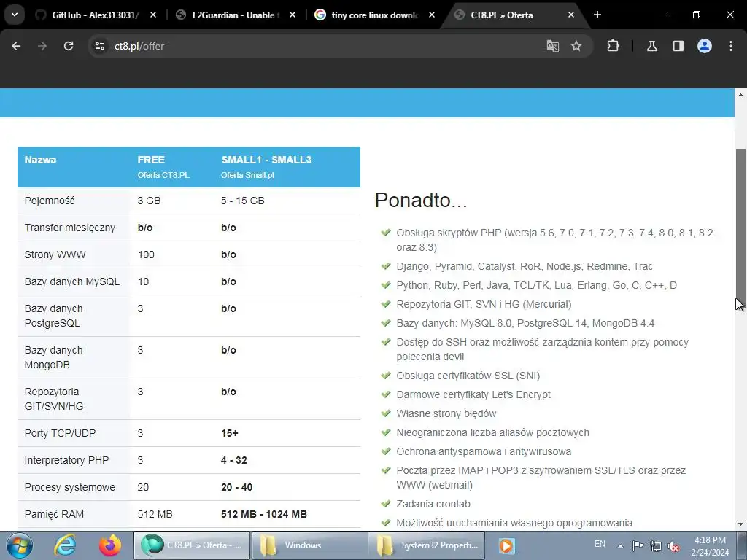Click the address bar URL ct8.pl/offer
The width and height of the screenshot is (747, 560).
139,46
